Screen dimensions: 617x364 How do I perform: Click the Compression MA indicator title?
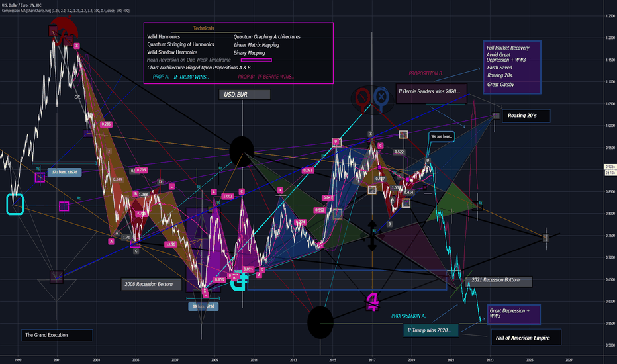(66, 11)
